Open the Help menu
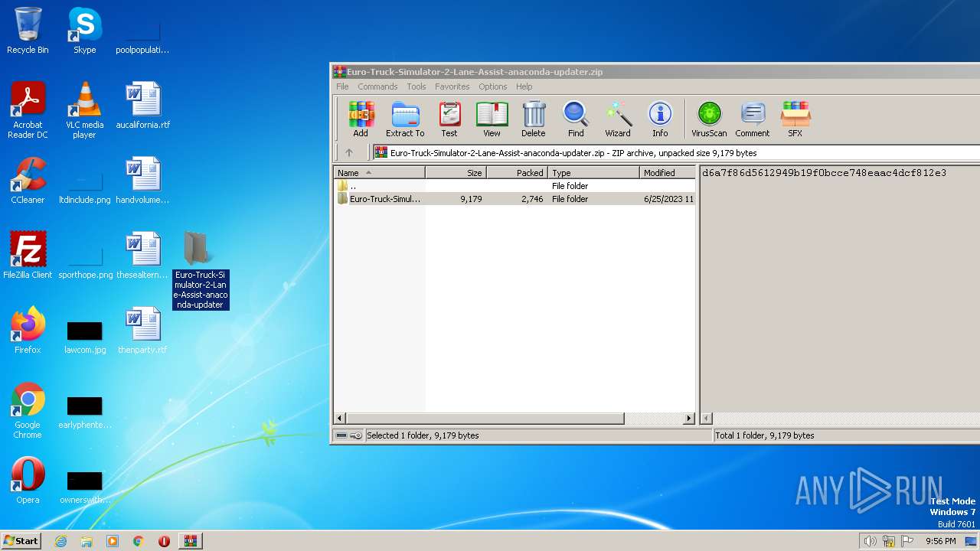This screenshot has width=980, height=551. 524,86
